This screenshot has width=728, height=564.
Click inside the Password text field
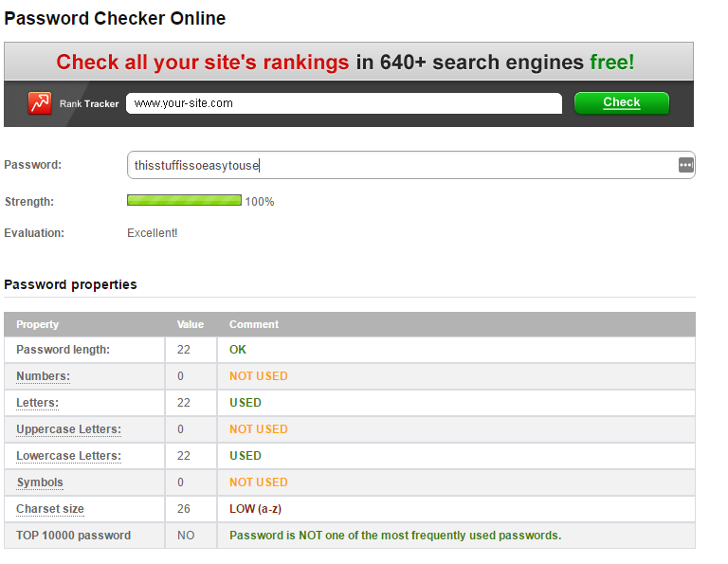[x=398, y=165]
